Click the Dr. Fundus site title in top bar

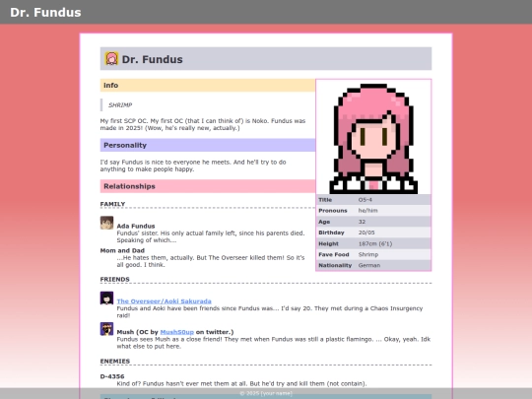point(45,12)
